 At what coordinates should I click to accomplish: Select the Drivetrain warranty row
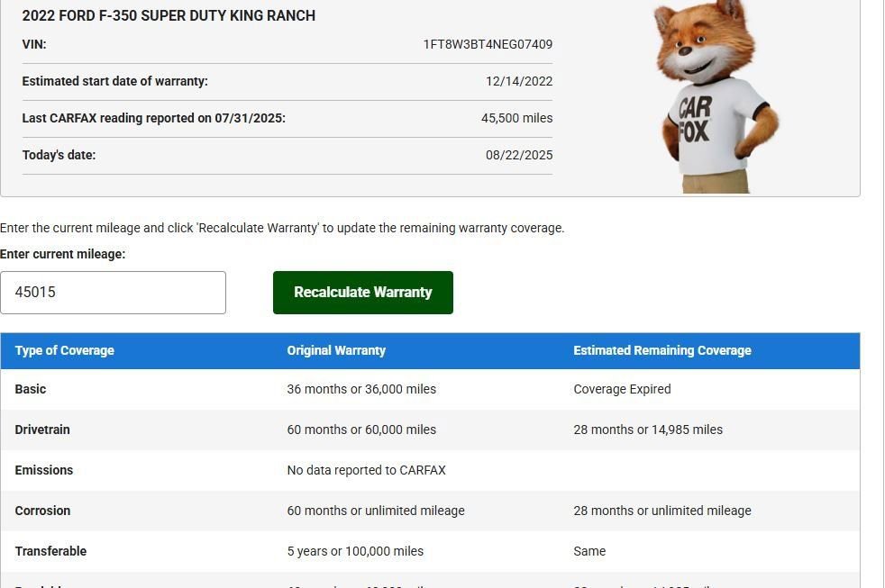coord(42,430)
